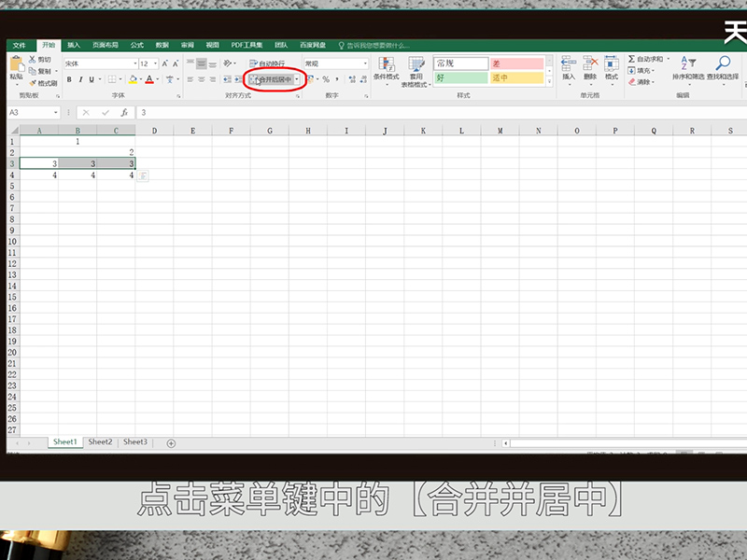Open Sort and Filter (排序和筛选)
Screen dimensions: 747x560
point(688,69)
